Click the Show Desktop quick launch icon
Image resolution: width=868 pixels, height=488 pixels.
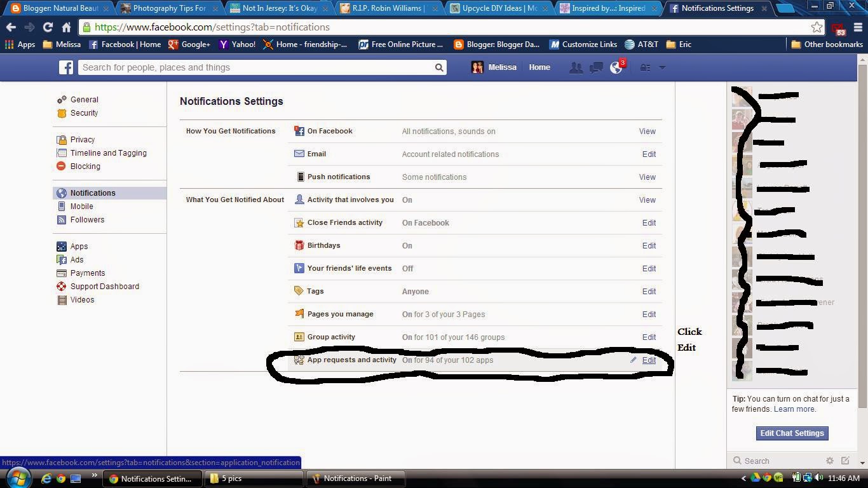coord(76,478)
